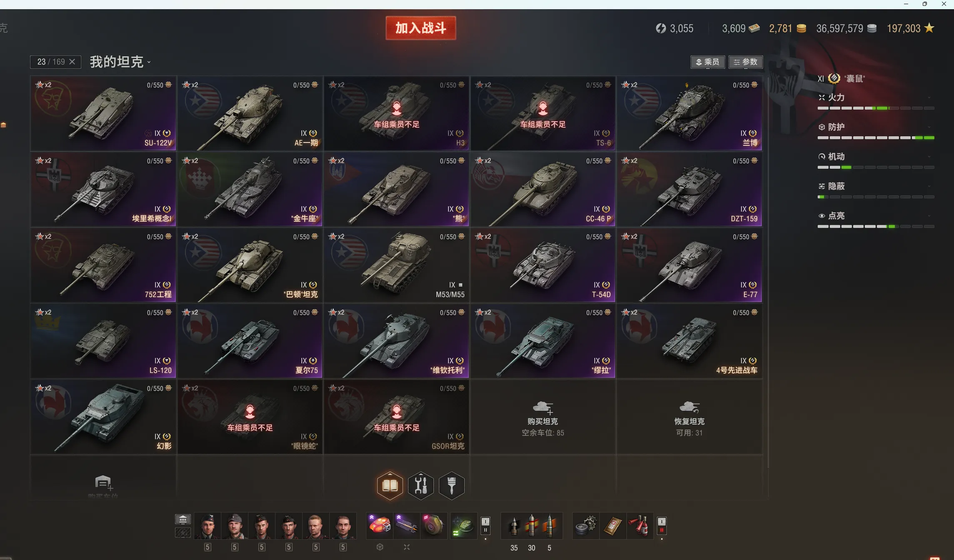This screenshot has height=560, width=954.
Task: Open the paintbrush customization icon
Action: (452, 485)
